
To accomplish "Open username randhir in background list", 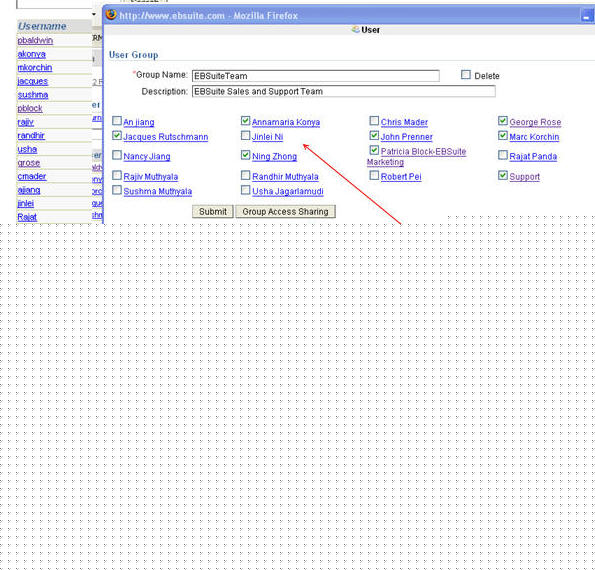I will click(31, 135).
